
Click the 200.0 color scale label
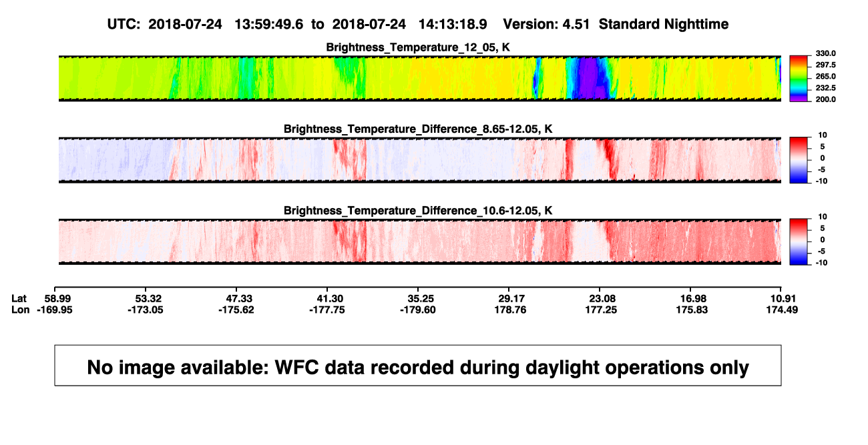[825, 99]
